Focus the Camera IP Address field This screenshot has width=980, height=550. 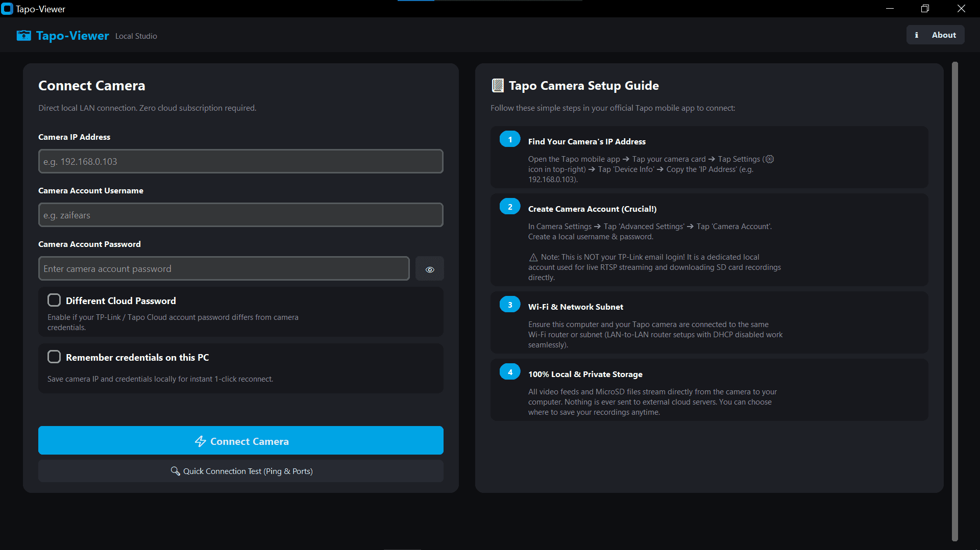(241, 161)
